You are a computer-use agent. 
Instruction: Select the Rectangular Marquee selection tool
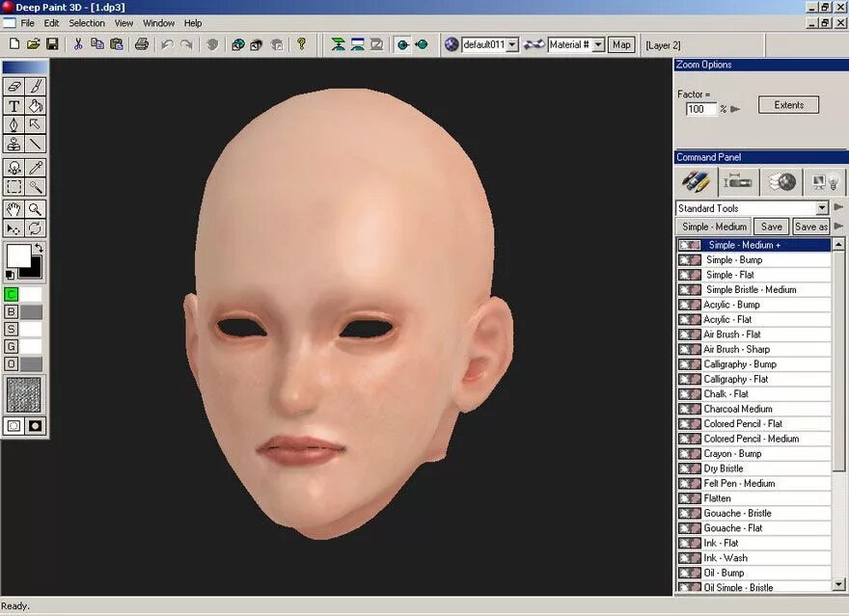14,187
